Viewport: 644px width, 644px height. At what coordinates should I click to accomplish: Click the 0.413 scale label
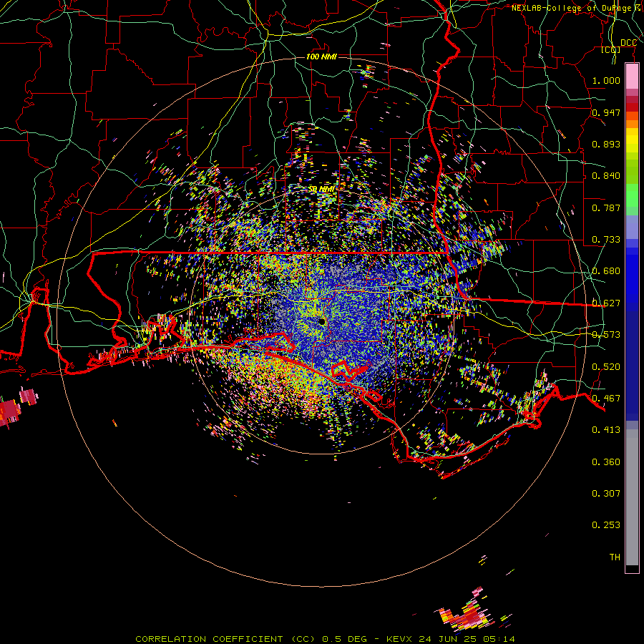point(606,430)
